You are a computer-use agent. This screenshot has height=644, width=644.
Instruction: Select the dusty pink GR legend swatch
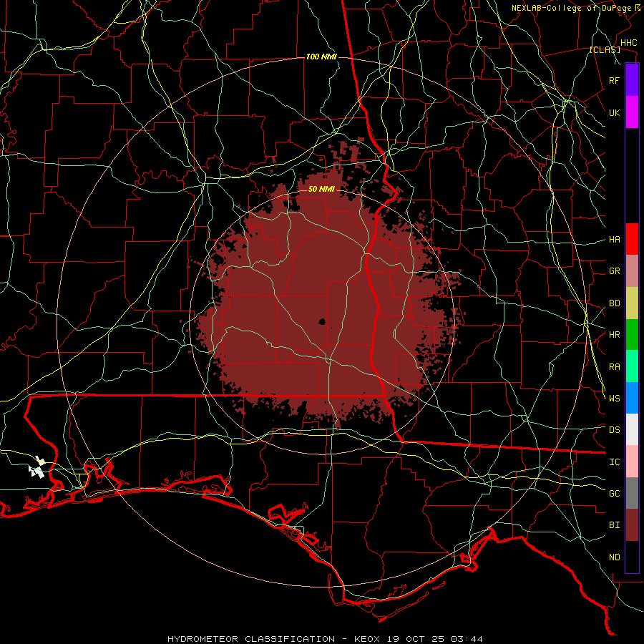632,270
